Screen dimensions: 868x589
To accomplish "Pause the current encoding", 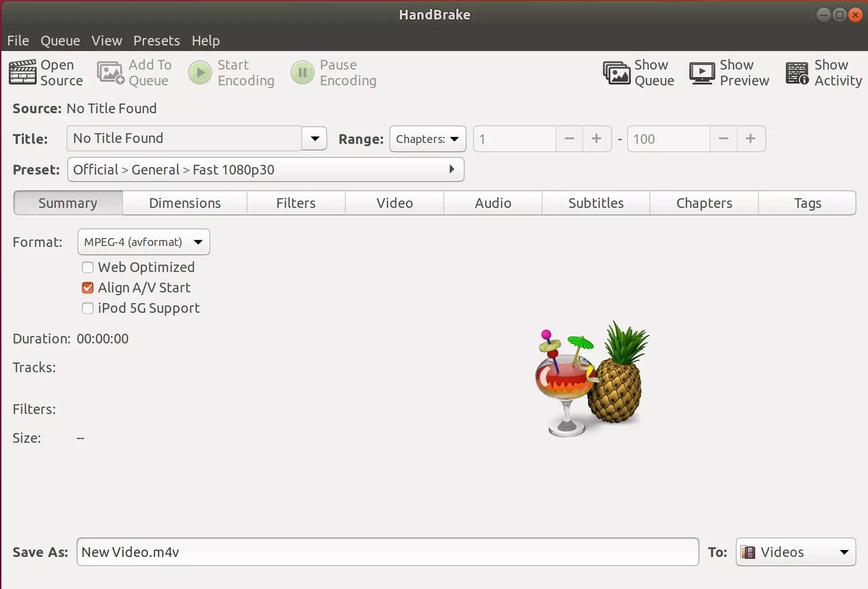I will point(333,72).
